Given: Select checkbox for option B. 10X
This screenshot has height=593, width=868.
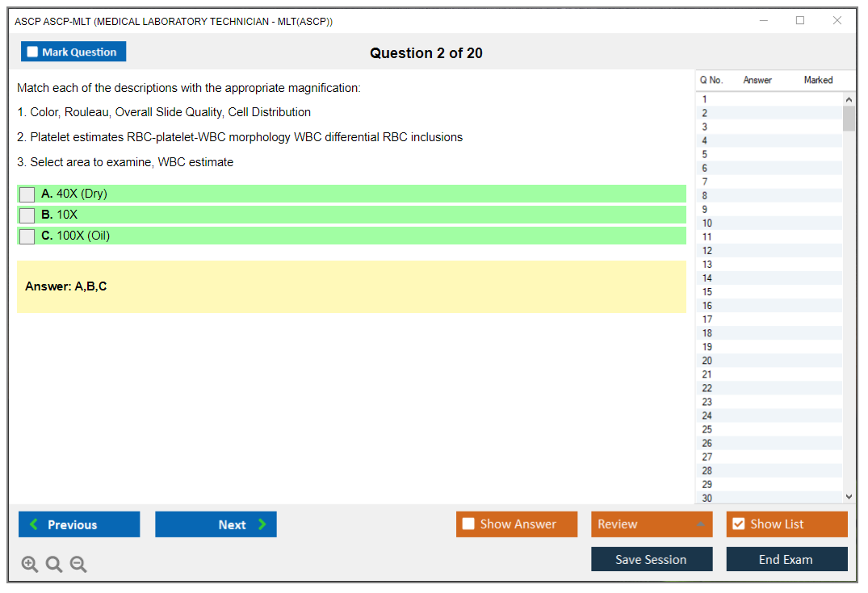Looking at the screenshot, I should pyautogui.click(x=27, y=215).
